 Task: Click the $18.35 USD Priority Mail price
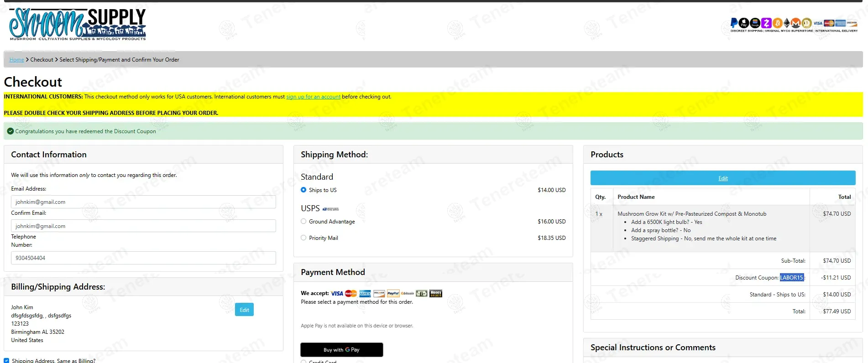point(551,238)
